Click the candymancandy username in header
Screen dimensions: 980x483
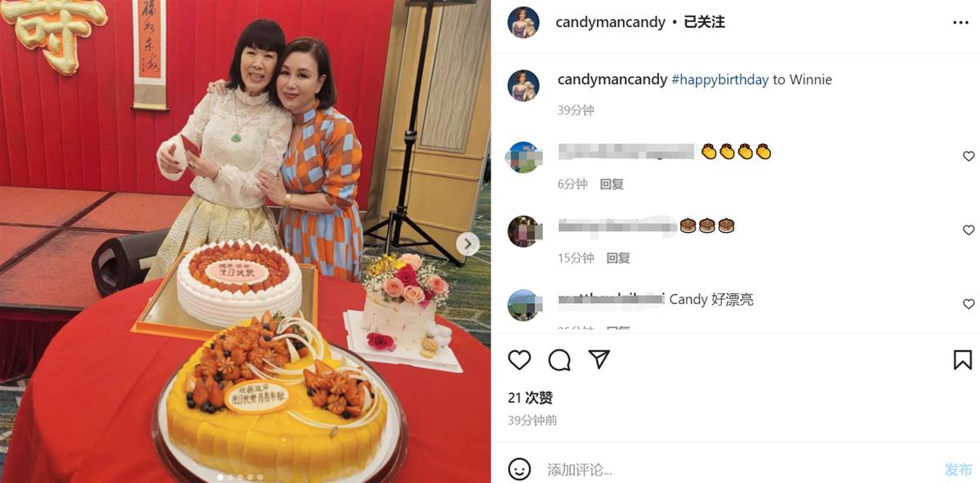click(x=610, y=22)
